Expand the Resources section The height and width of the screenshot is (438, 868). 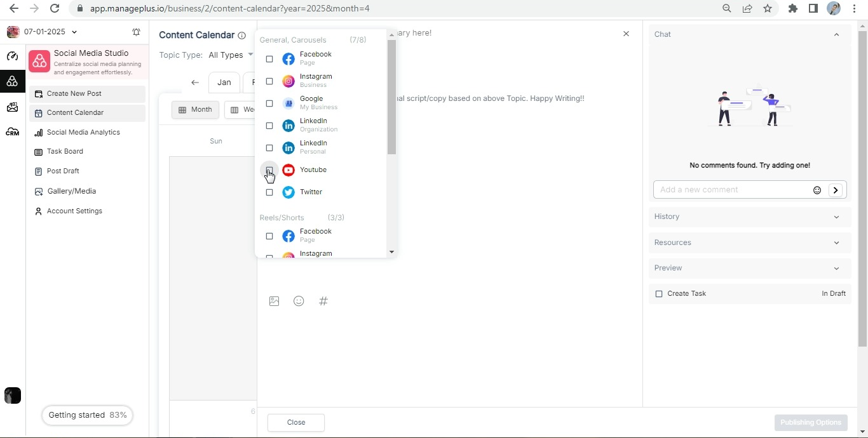750,242
